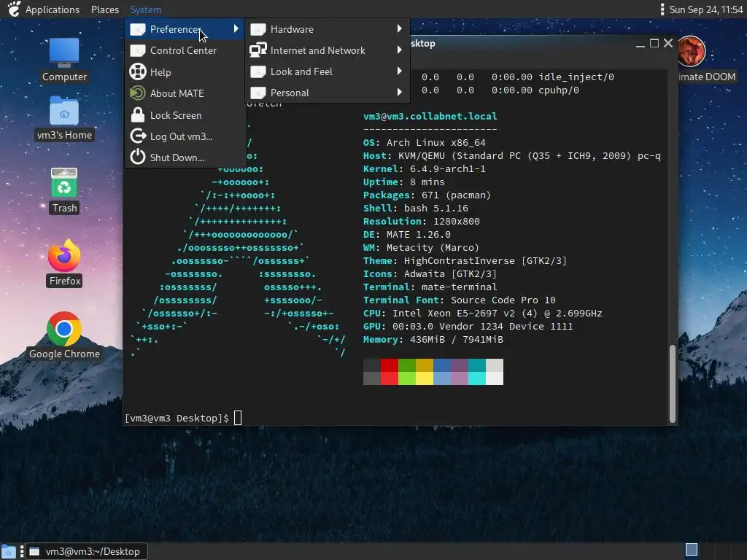
Task: Click the show desktop icon in bottom panel
Action: coord(9,551)
